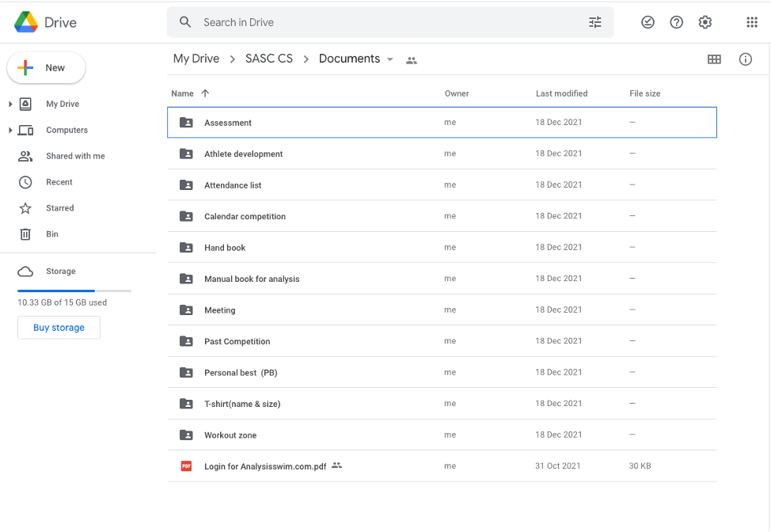Show the view details info panel

point(745,59)
